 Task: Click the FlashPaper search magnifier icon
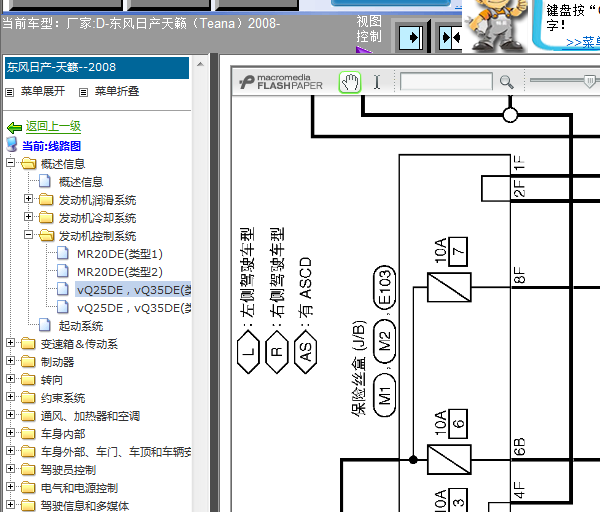point(506,82)
